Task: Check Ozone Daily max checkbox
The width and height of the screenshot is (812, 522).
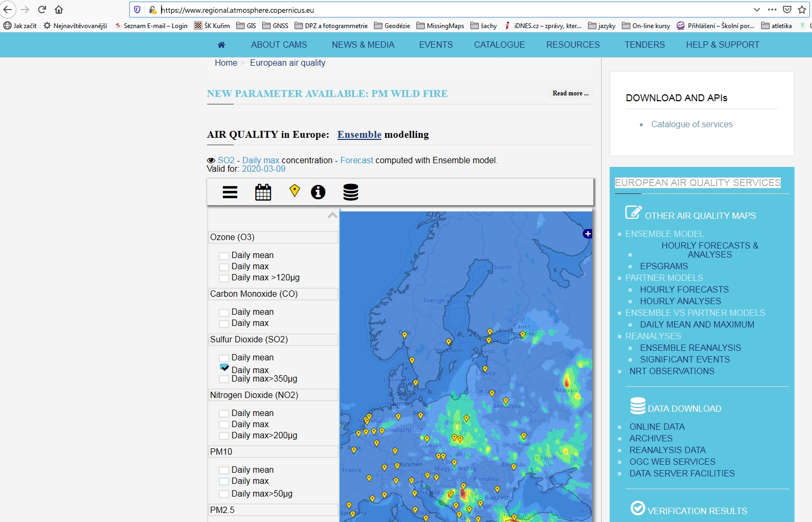Action: click(x=224, y=267)
